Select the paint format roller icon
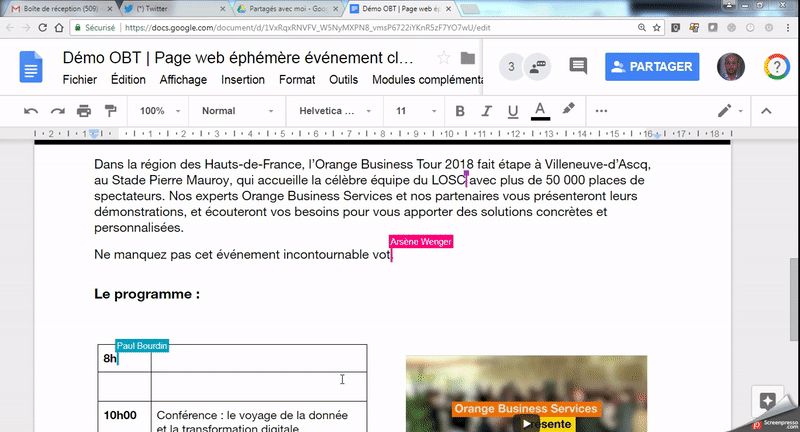 pyautogui.click(x=110, y=111)
